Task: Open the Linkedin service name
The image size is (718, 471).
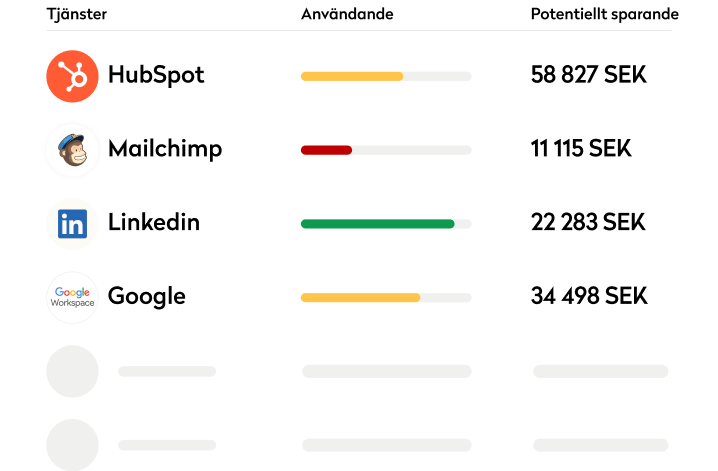Action: tap(154, 222)
